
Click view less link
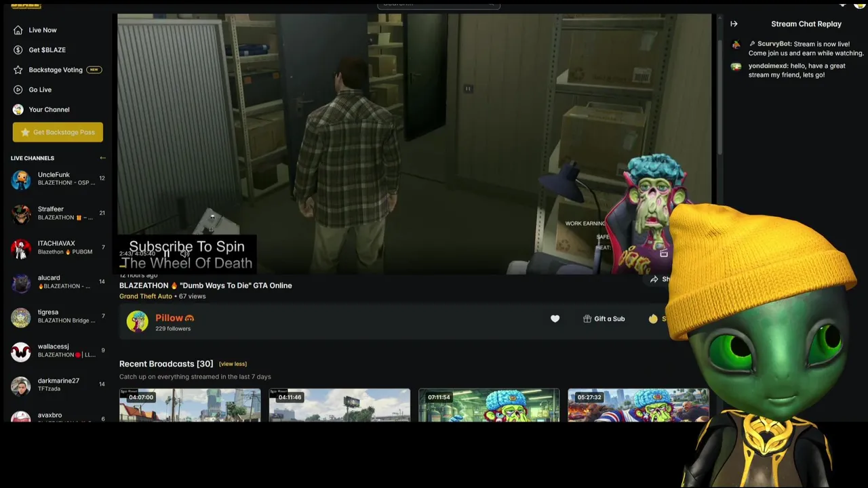pyautogui.click(x=233, y=364)
